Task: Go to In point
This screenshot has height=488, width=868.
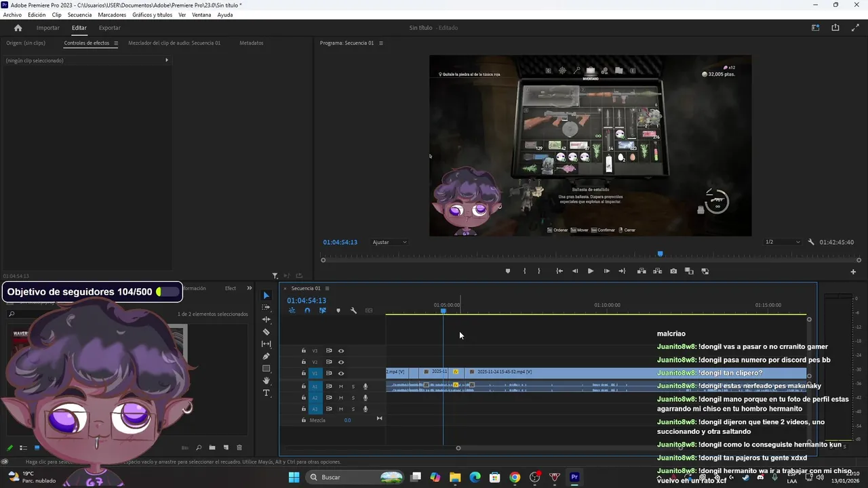Action: pos(559,271)
